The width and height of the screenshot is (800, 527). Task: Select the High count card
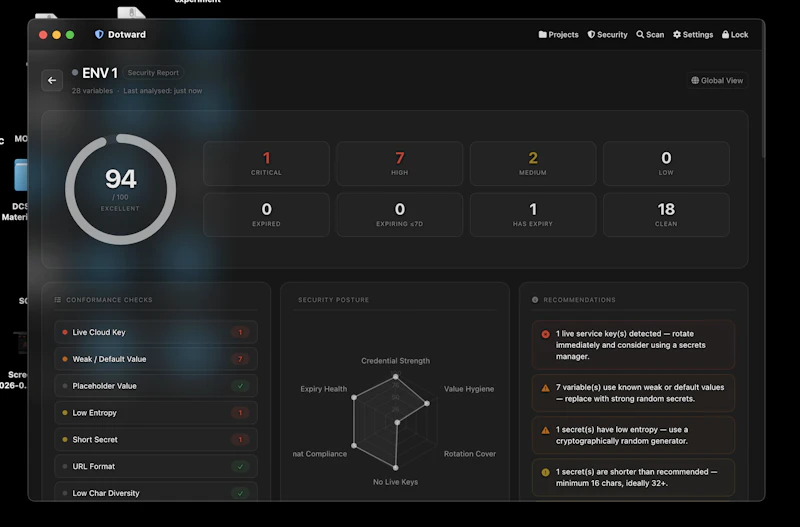[x=399, y=164]
